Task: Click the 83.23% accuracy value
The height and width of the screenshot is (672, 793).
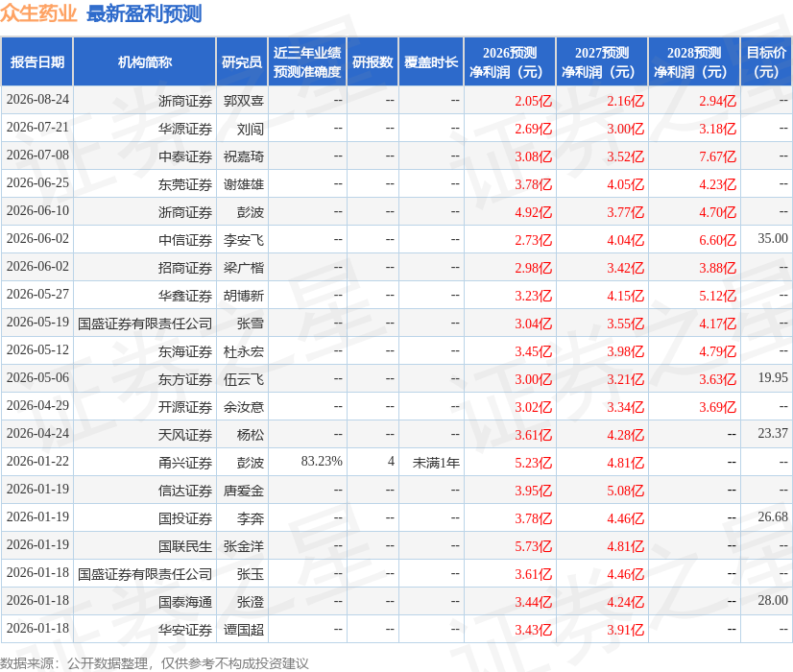Action: pyautogui.click(x=322, y=461)
